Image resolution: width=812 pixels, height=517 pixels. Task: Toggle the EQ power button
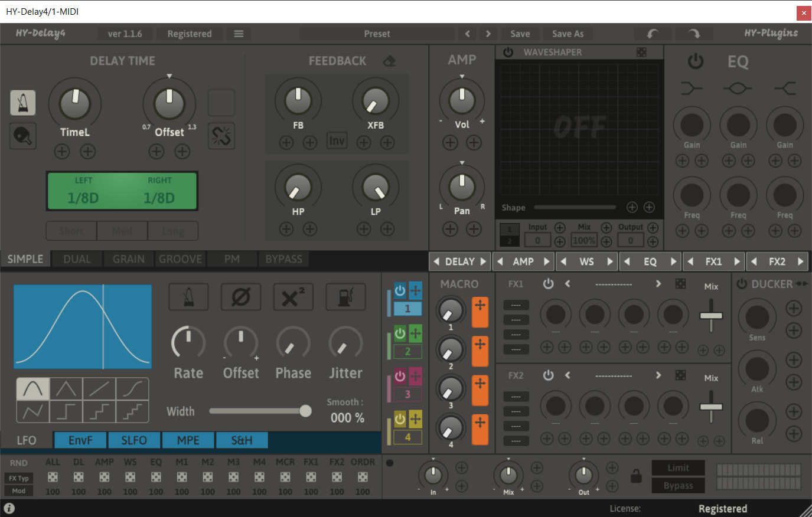pos(696,61)
